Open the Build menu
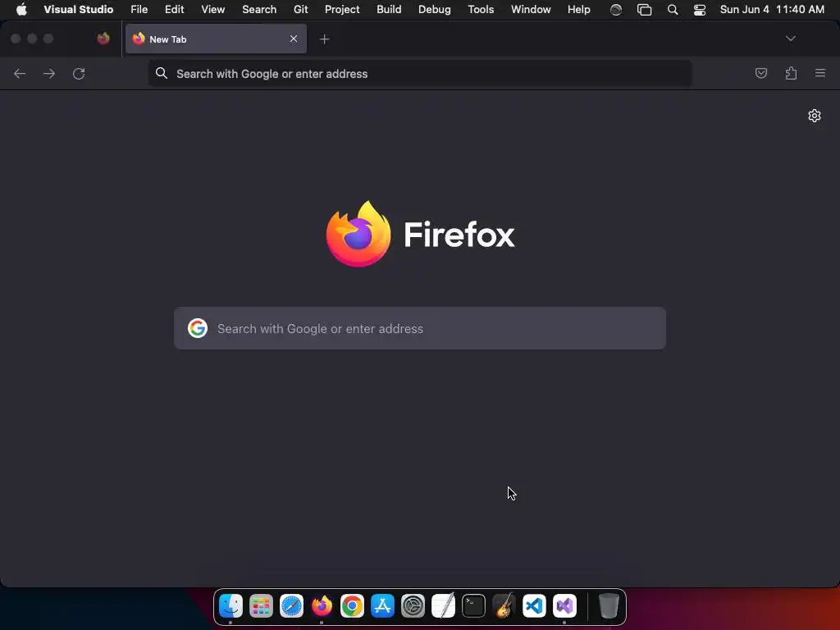Viewport: 840px width, 630px height. [389, 10]
